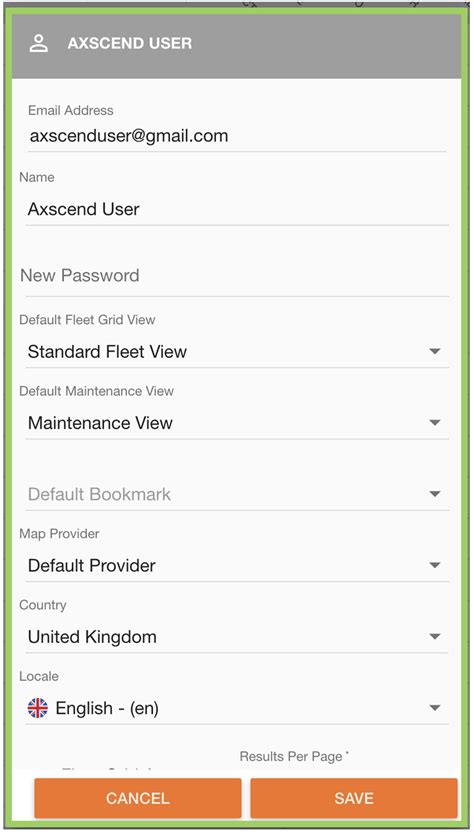Focus the Email Address input field
Image resolution: width=474 pixels, height=834 pixels.
coord(237,136)
